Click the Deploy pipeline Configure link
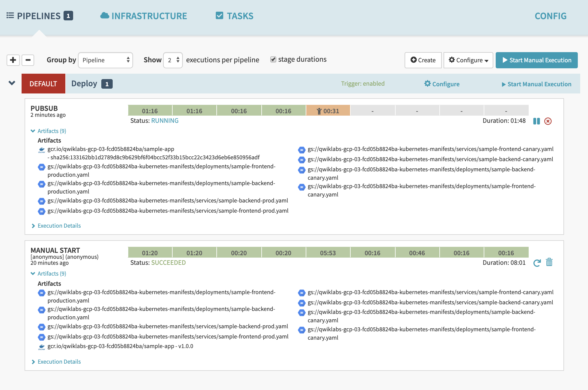 pos(442,84)
